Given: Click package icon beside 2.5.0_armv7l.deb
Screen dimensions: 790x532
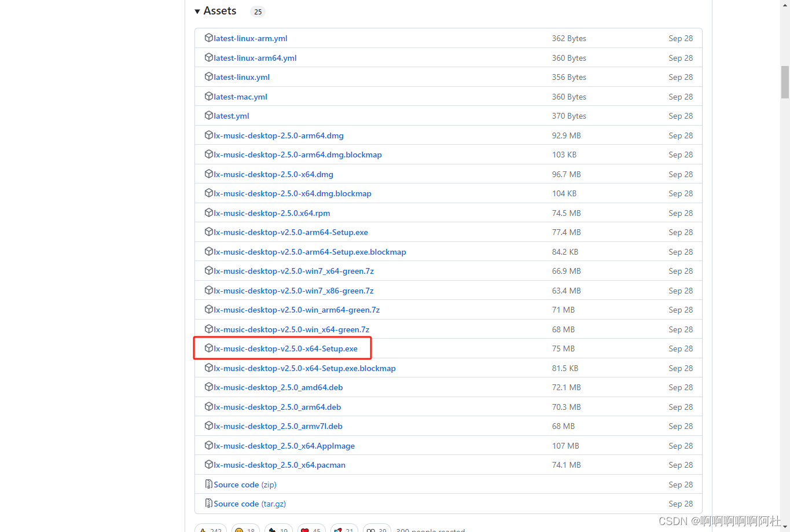Looking at the screenshot, I should pyautogui.click(x=209, y=425).
